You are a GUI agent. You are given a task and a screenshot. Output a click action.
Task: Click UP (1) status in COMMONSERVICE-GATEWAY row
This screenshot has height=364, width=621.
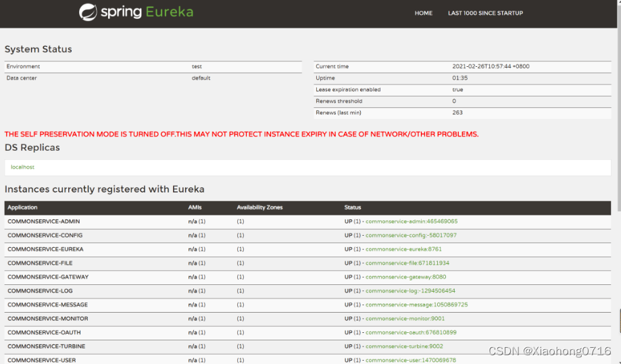(x=353, y=277)
